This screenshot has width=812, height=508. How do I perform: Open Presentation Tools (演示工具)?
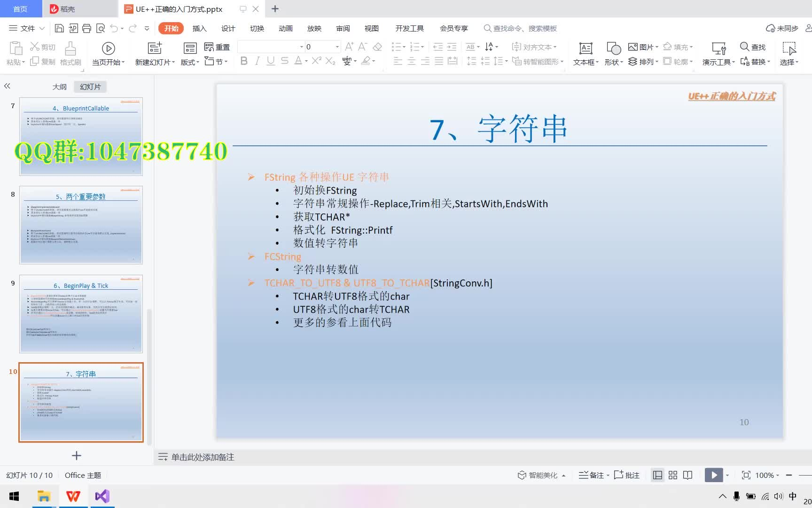(718, 54)
